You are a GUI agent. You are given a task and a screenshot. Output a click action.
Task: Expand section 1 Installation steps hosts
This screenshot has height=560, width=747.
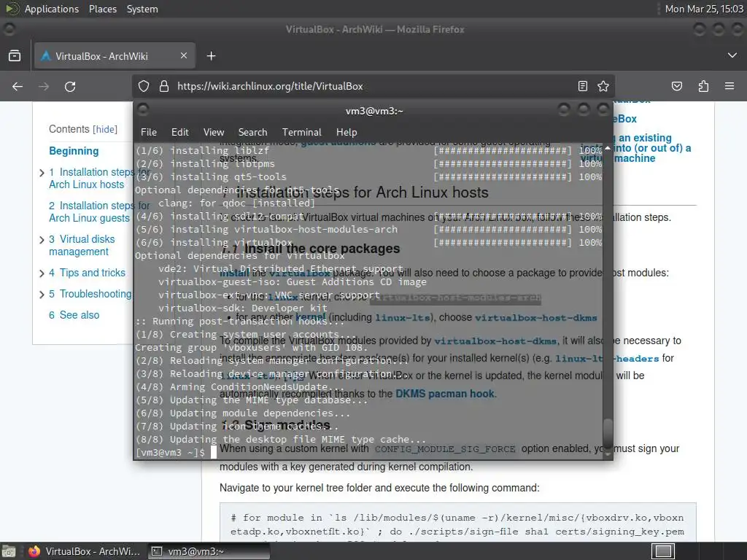pyautogui.click(x=42, y=173)
